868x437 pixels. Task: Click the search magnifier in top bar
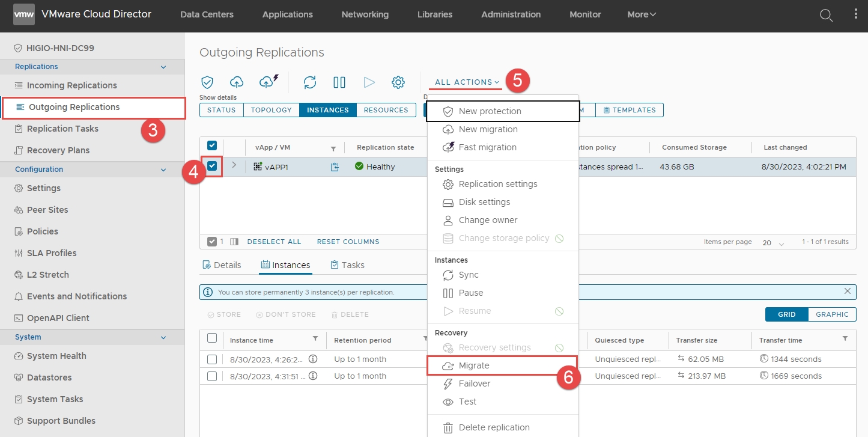[x=827, y=16]
